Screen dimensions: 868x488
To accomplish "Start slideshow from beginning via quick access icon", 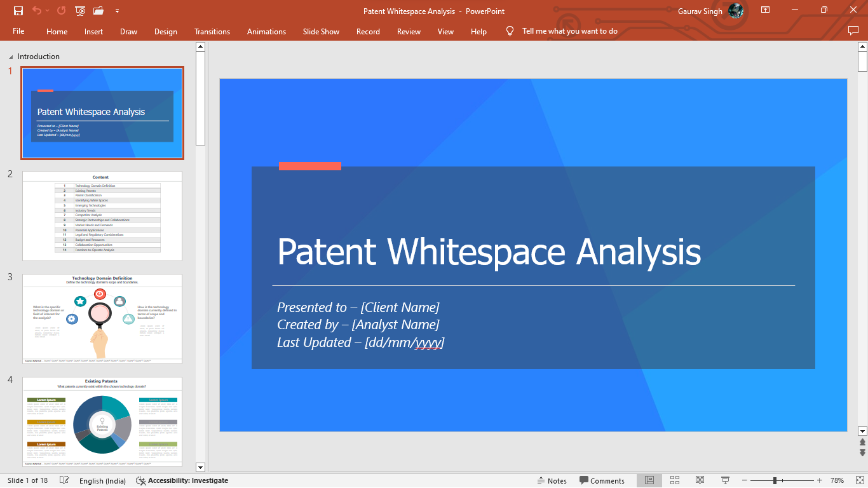I will click(x=80, y=11).
